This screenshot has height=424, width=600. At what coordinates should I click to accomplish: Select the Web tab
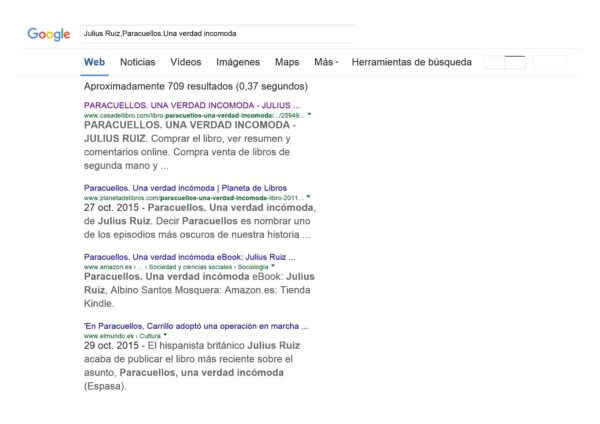pyautogui.click(x=95, y=62)
